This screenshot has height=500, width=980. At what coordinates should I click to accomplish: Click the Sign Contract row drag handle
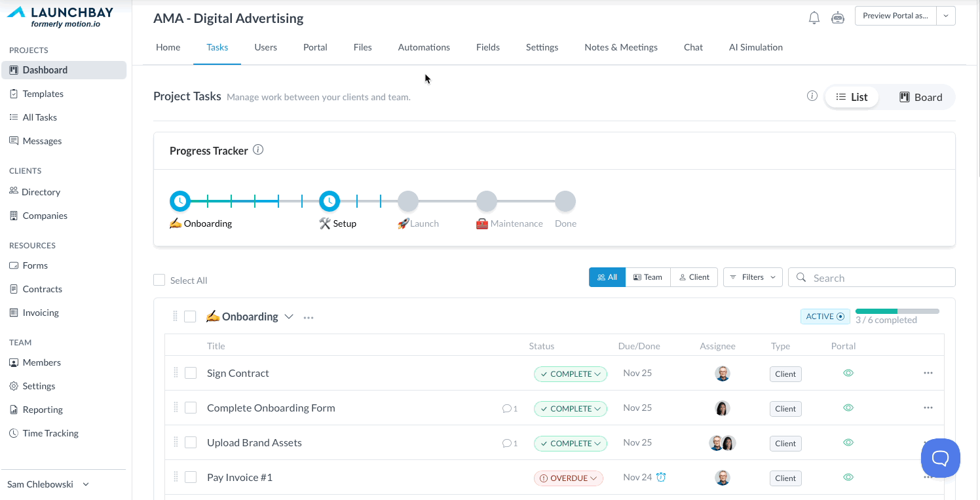pos(176,373)
